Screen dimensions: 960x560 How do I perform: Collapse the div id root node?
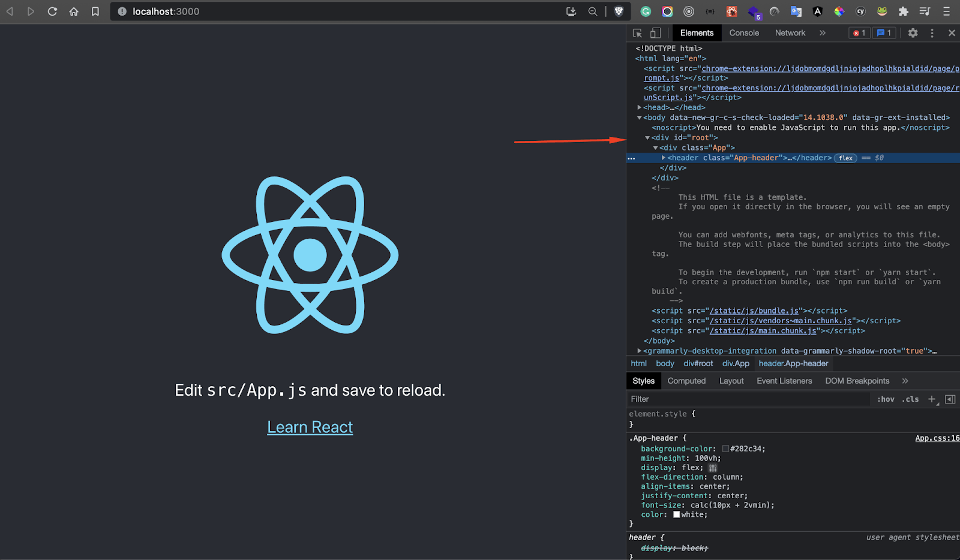[647, 138]
